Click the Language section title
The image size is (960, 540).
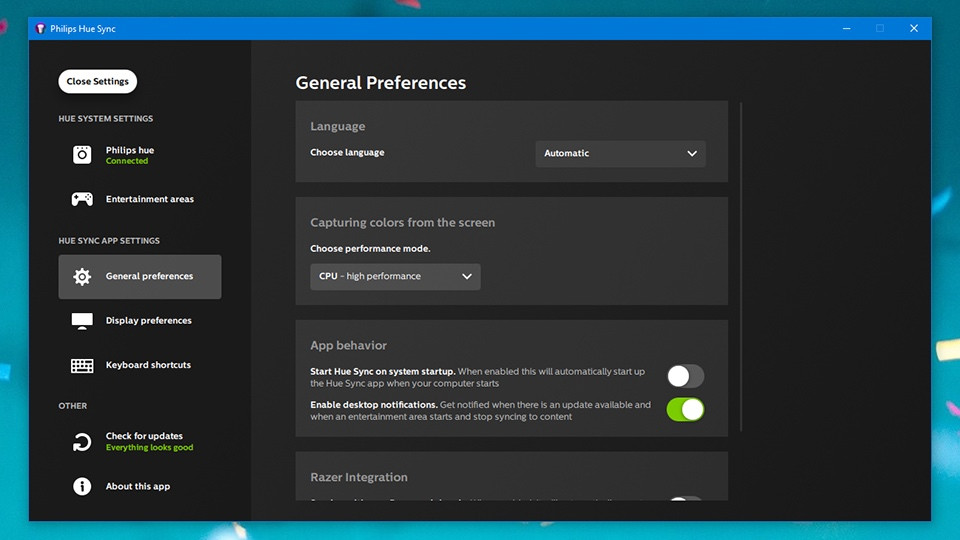(337, 126)
